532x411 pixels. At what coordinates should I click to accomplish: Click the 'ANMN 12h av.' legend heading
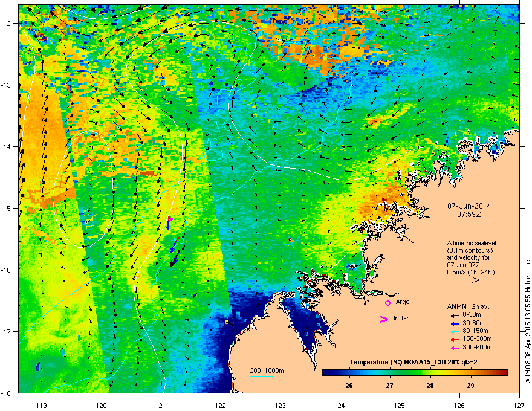pyautogui.click(x=468, y=306)
